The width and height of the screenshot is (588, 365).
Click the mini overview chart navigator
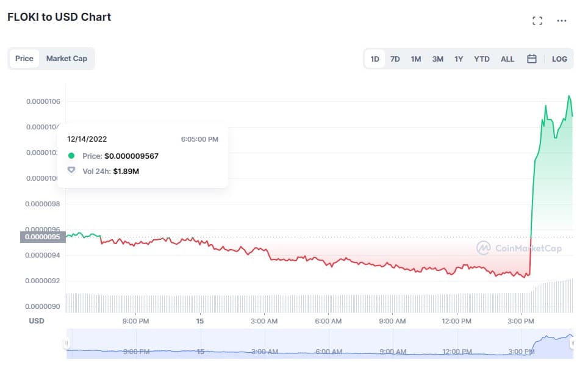(320, 344)
